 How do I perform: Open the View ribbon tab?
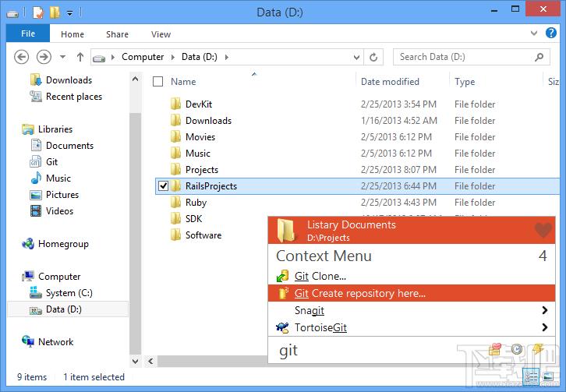click(161, 34)
